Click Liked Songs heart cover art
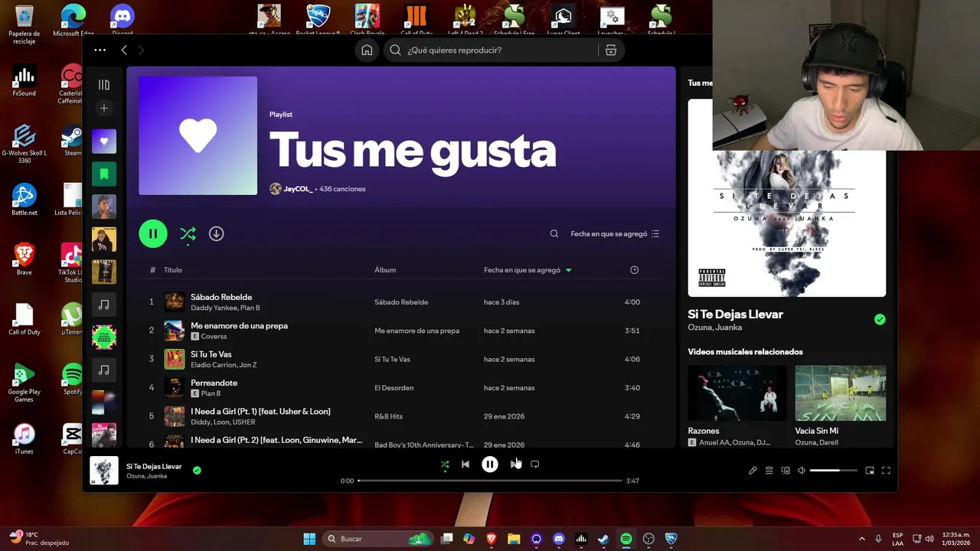The image size is (980, 551). (198, 136)
